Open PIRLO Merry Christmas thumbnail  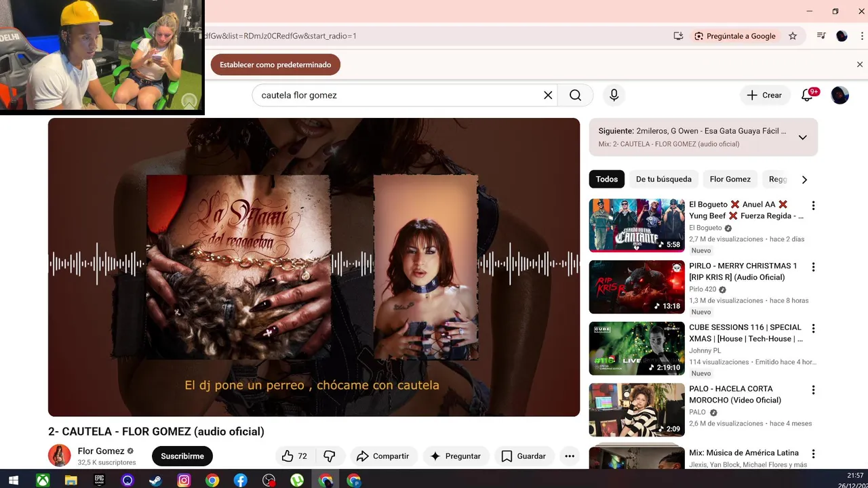tap(637, 287)
